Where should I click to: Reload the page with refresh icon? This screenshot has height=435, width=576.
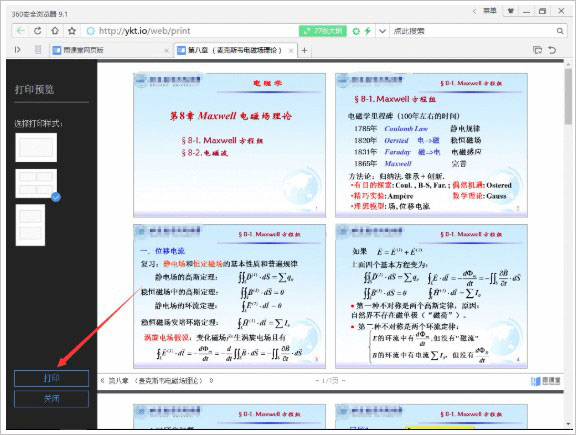click(x=37, y=31)
